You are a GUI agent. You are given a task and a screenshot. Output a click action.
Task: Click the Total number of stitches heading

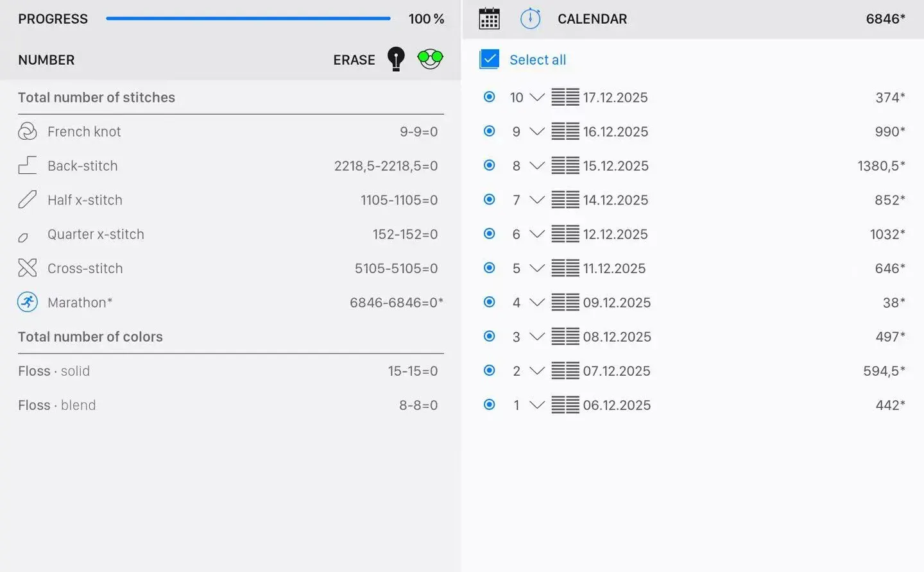coord(96,97)
